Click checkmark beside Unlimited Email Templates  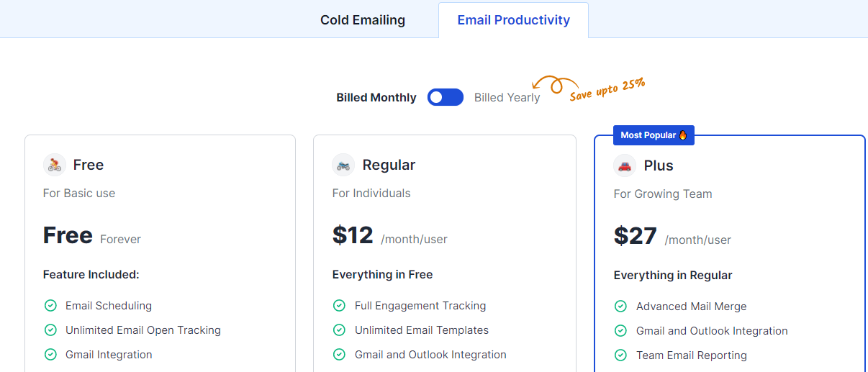click(x=339, y=330)
